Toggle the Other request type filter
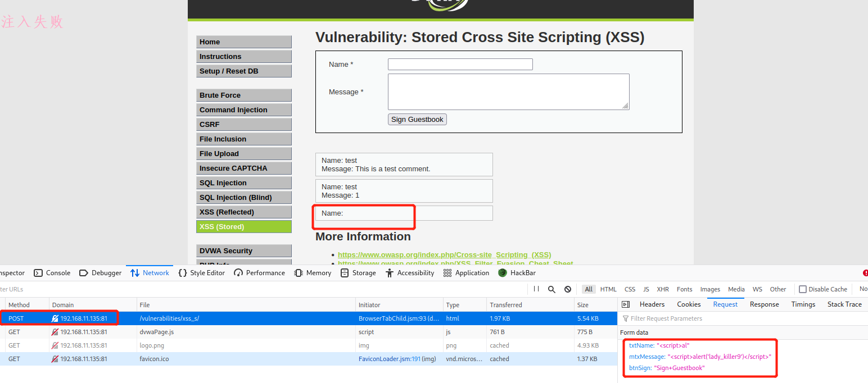The width and height of the screenshot is (868, 383). coord(778,289)
